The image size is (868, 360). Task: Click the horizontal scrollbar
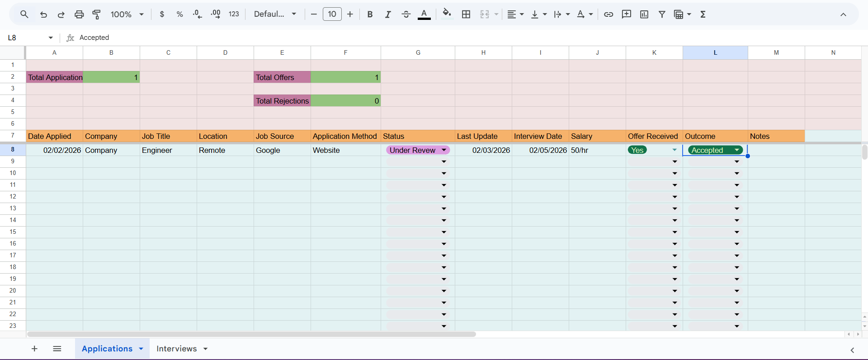(x=251, y=334)
